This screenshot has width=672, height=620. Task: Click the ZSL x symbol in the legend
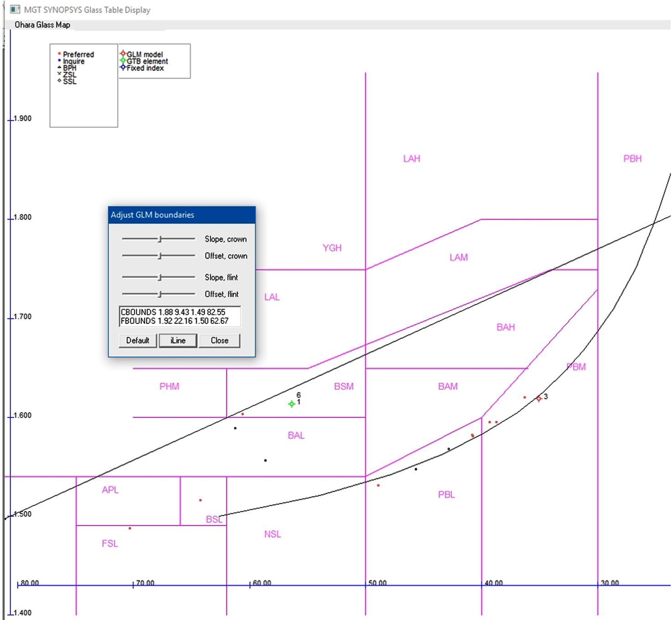tap(59, 74)
